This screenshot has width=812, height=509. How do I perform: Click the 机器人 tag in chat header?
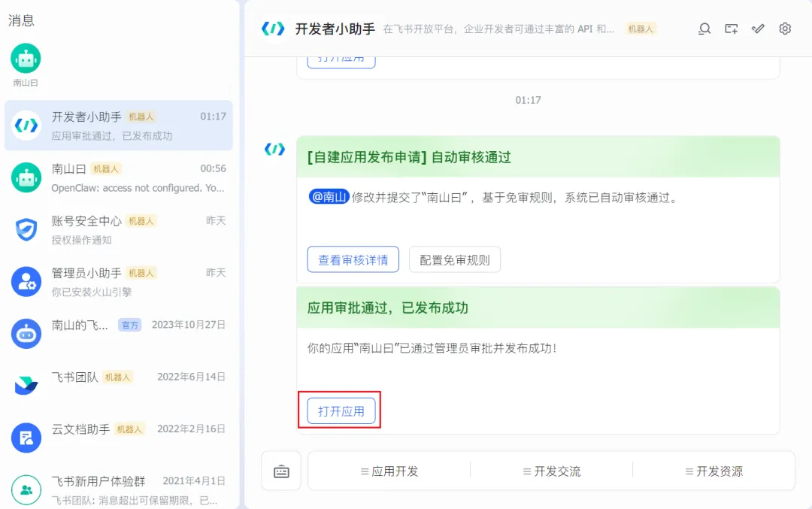click(641, 29)
